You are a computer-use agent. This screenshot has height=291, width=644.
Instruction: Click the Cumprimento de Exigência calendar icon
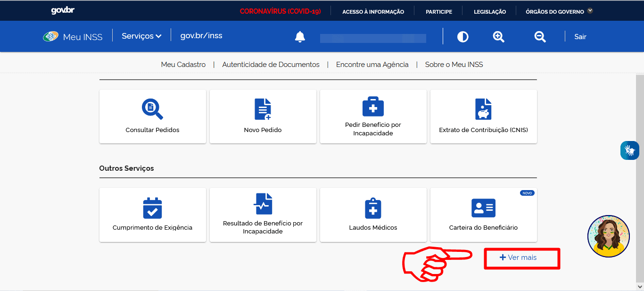coord(152,208)
